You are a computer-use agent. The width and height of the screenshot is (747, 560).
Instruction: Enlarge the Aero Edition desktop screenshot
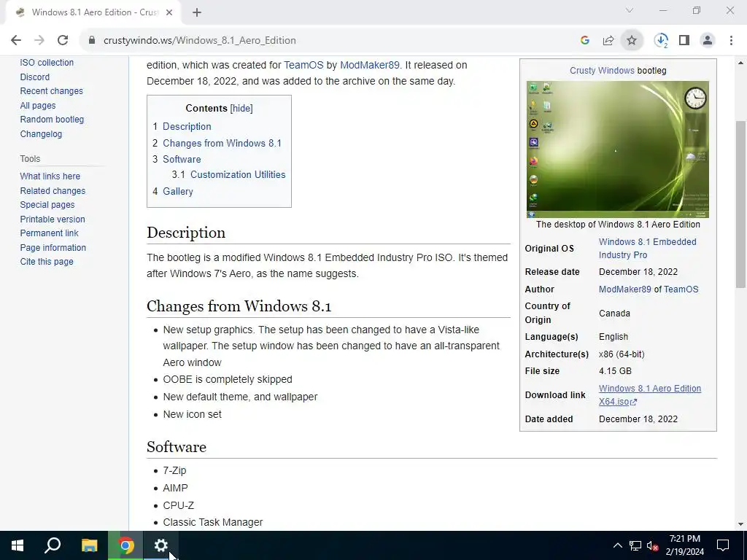click(617, 149)
